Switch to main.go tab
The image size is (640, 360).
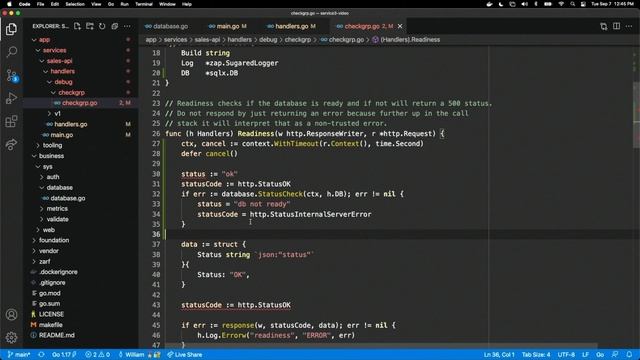[x=227, y=26]
